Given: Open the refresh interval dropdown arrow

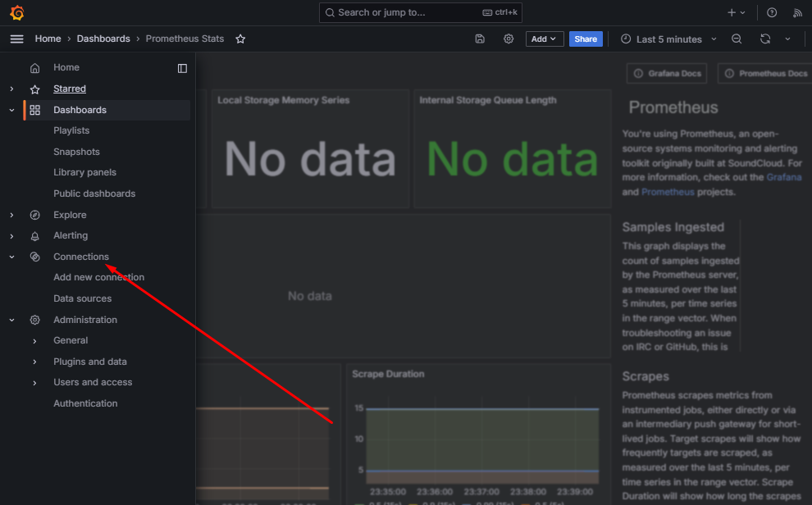Looking at the screenshot, I should coord(787,39).
